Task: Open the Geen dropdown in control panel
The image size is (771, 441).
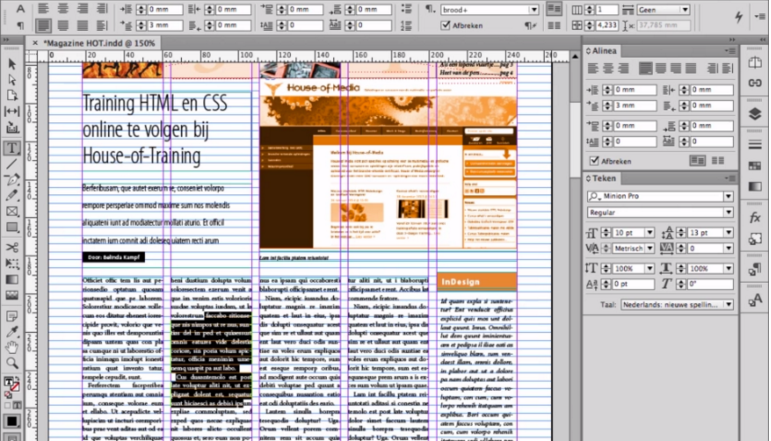Action: pyautogui.click(x=685, y=9)
